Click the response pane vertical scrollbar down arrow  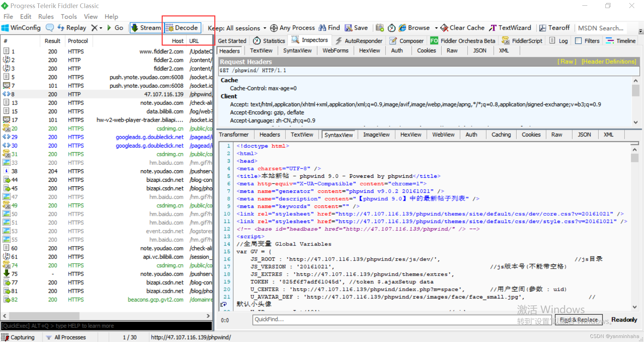point(634,307)
